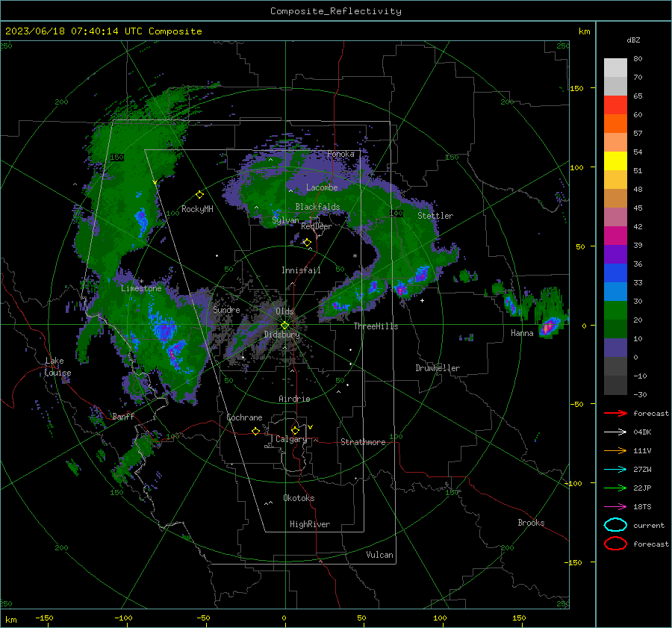
Task: Click the red forecast ellipse icon
Action: tap(615, 544)
